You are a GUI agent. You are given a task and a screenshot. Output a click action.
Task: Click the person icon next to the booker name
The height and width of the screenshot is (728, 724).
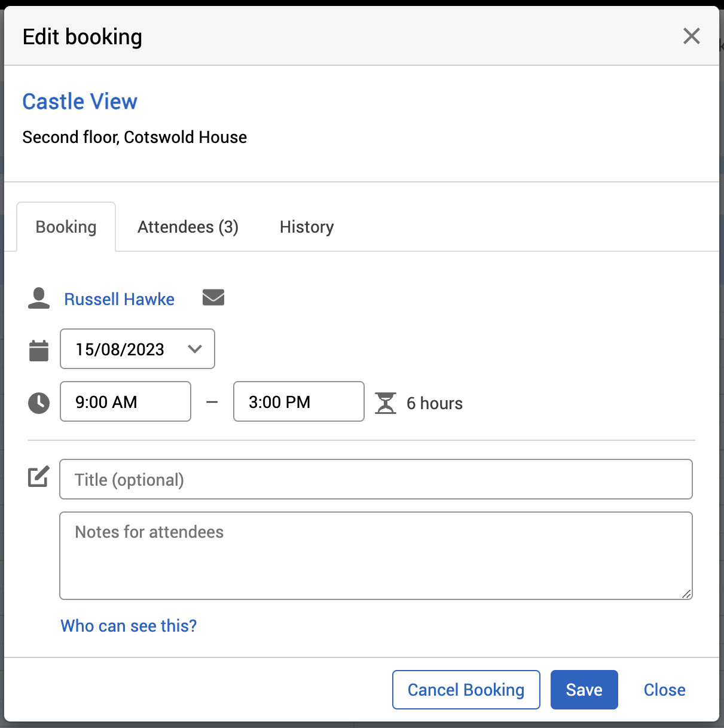pyautogui.click(x=39, y=298)
